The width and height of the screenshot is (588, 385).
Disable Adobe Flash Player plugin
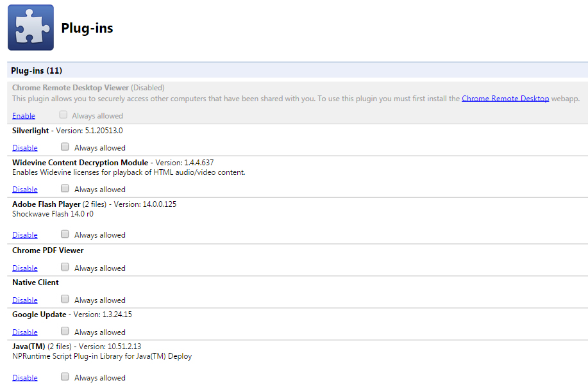25,235
